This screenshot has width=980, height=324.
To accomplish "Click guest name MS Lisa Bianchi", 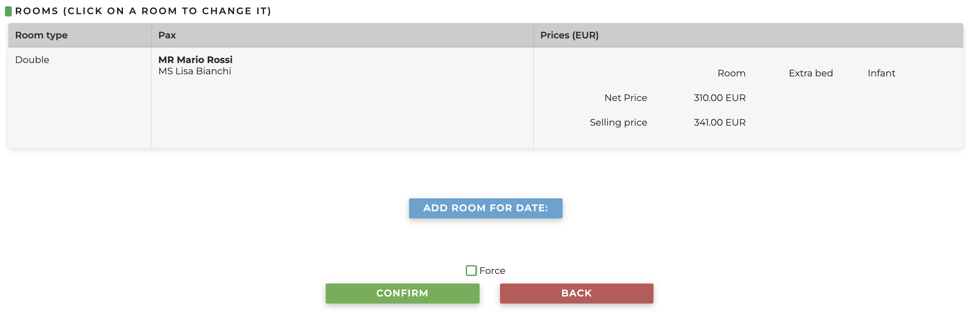I will [194, 71].
